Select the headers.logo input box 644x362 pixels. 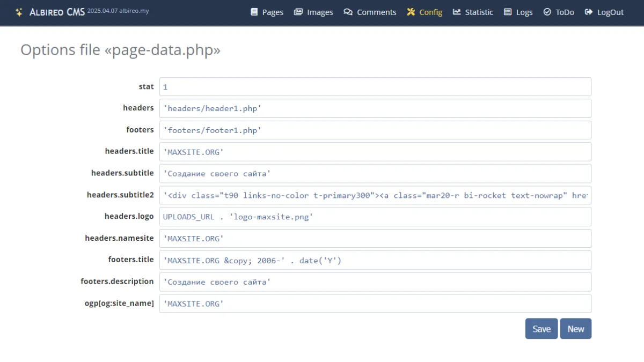click(375, 217)
